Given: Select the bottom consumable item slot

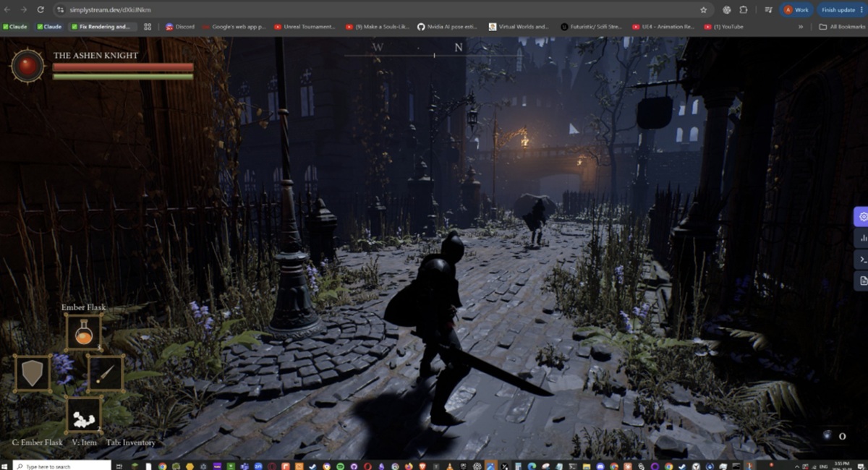Looking at the screenshot, I should click(x=83, y=414).
